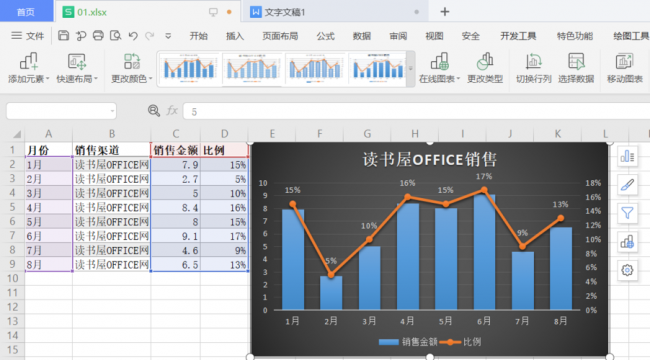
Task: Click 选择数据 select data button
Action: [x=576, y=68]
